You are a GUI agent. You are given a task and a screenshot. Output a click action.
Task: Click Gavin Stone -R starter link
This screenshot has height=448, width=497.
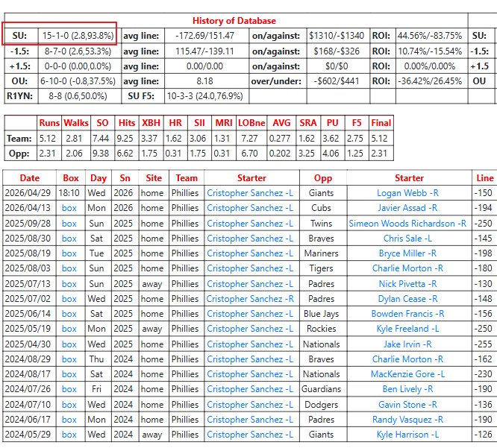(x=407, y=405)
